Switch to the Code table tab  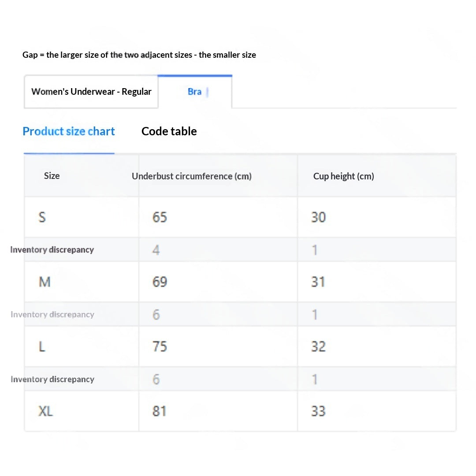tap(169, 131)
